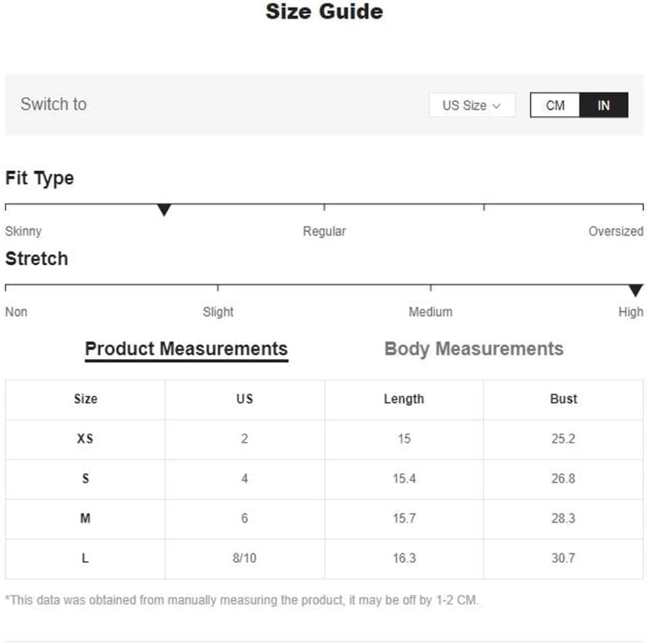Select the IN unit toggle

pos(604,105)
